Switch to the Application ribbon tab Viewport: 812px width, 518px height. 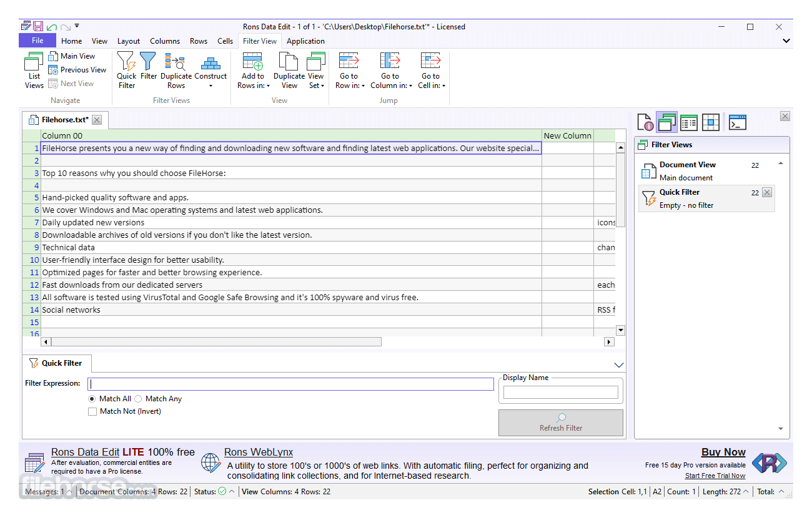click(305, 41)
